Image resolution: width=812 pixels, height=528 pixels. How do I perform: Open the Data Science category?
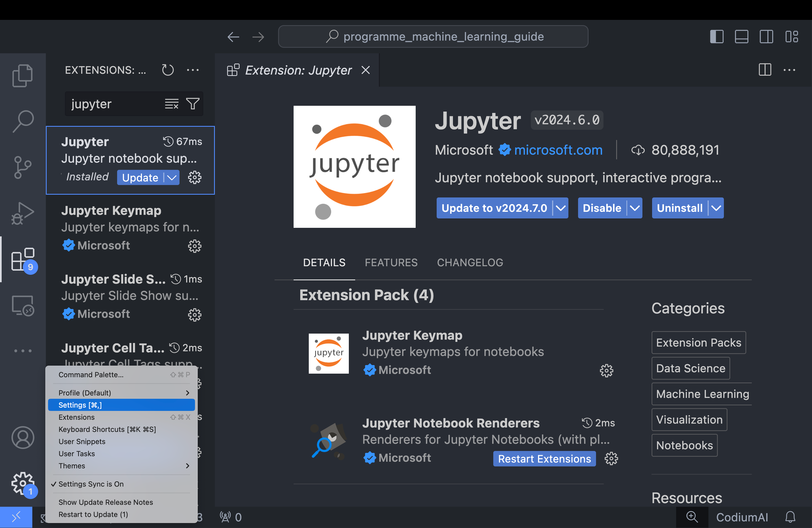pyautogui.click(x=690, y=368)
